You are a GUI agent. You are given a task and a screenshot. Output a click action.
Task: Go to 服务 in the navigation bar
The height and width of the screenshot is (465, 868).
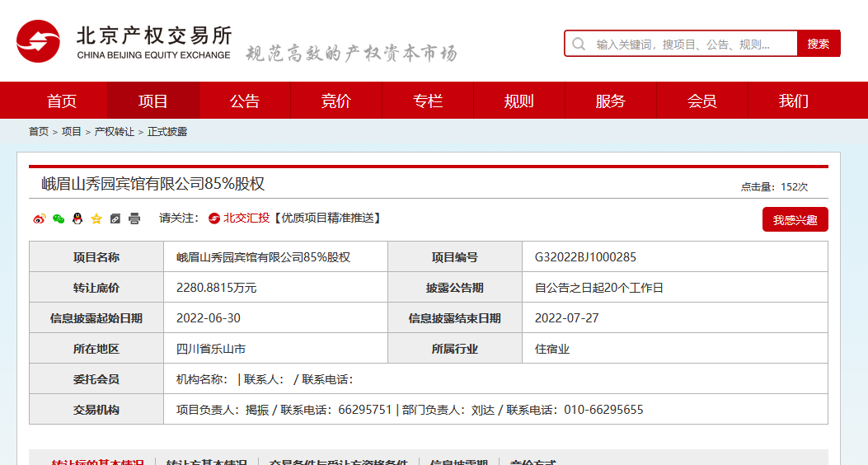(x=611, y=101)
